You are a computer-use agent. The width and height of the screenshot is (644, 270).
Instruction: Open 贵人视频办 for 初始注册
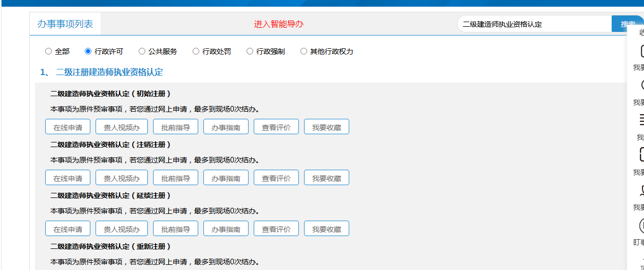click(x=122, y=127)
